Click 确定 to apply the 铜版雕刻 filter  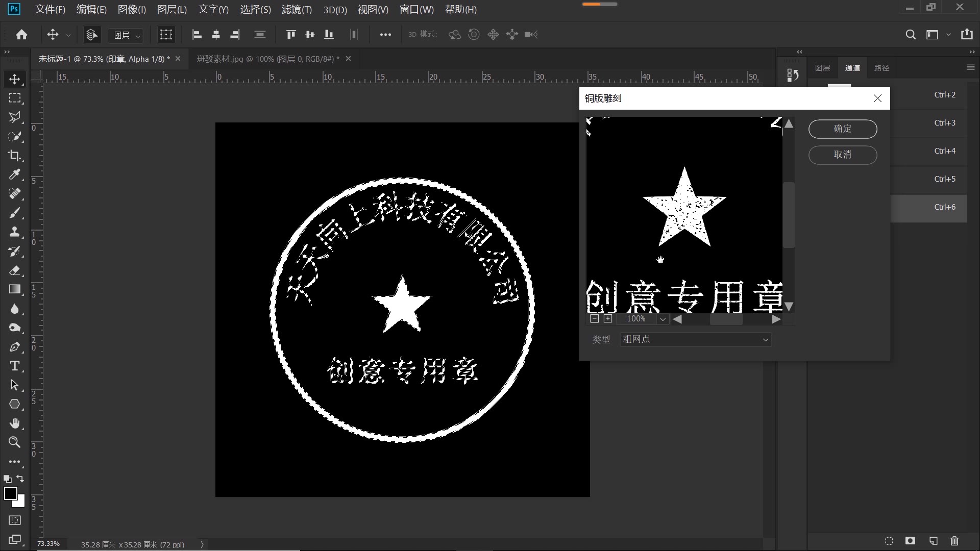point(842,129)
